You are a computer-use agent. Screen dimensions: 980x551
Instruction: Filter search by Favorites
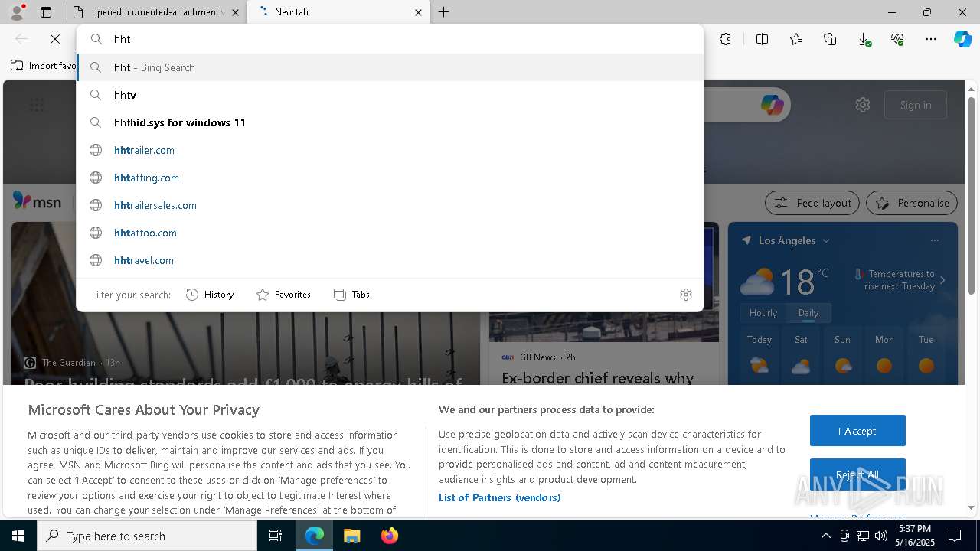(283, 295)
